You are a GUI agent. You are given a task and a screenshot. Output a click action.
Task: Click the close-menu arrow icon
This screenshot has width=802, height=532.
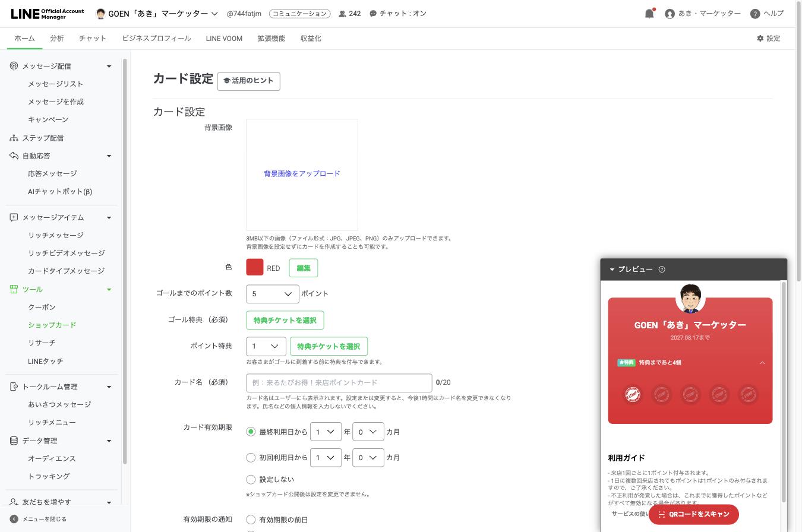coord(14,519)
